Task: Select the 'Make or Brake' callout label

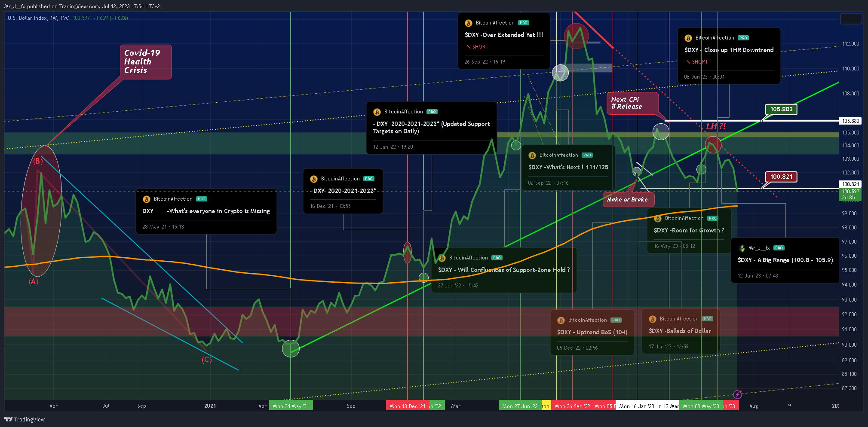Action: [628, 199]
